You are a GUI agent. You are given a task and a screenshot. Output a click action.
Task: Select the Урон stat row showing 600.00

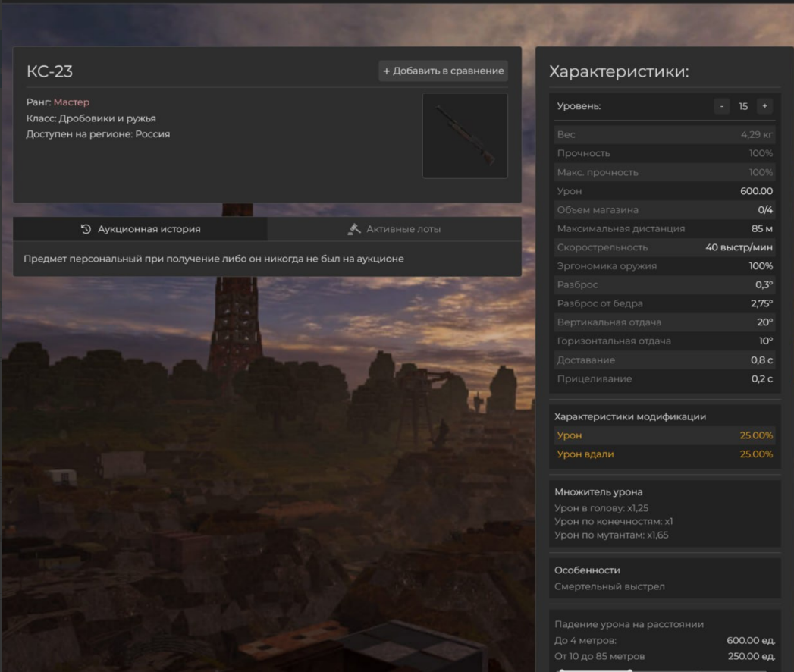pos(664,191)
